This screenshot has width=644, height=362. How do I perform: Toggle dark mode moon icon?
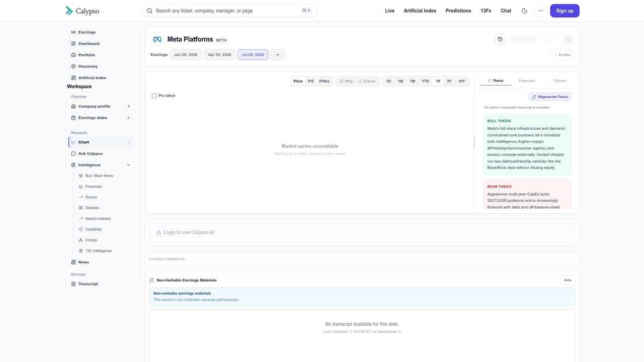(525, 11)
